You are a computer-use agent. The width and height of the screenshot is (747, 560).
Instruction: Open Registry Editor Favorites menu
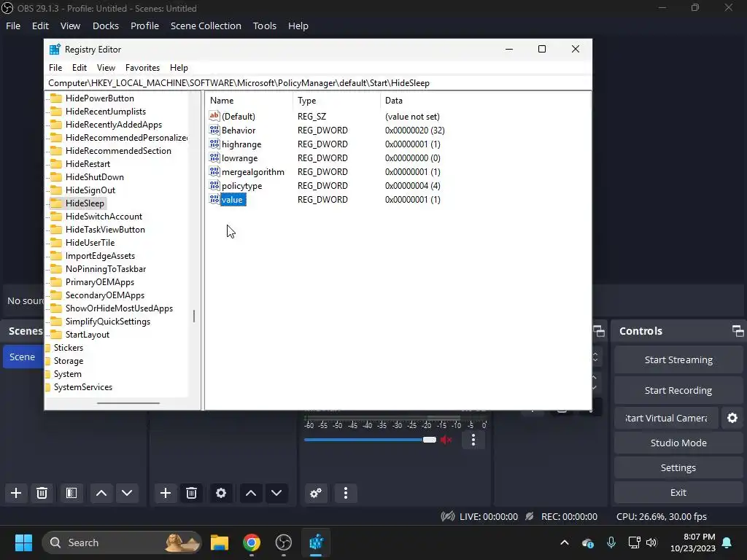(142, 68)
